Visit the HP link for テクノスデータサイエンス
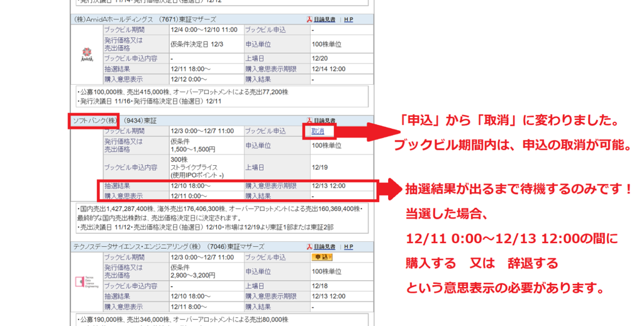This screenshot has height=326, width=644. tap(348, 247)
